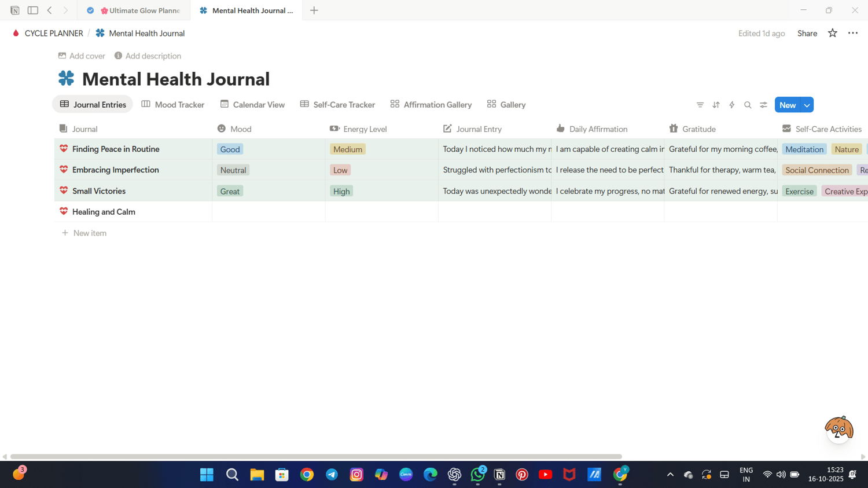The height and width of the screenshot is (488, 868).
Task: Click 'Today was unexpectedly wonde' cell
Action: pyautogui.click(x=495, y=190)
